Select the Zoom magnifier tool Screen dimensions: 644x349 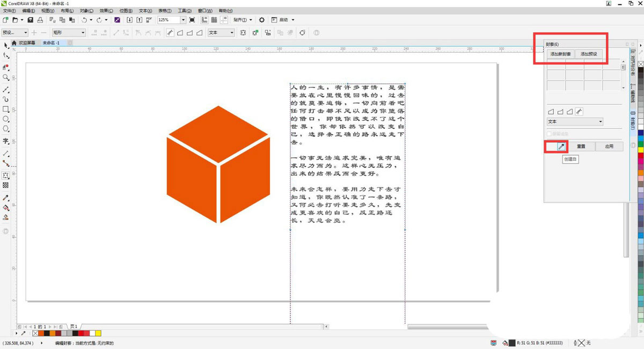6,78
